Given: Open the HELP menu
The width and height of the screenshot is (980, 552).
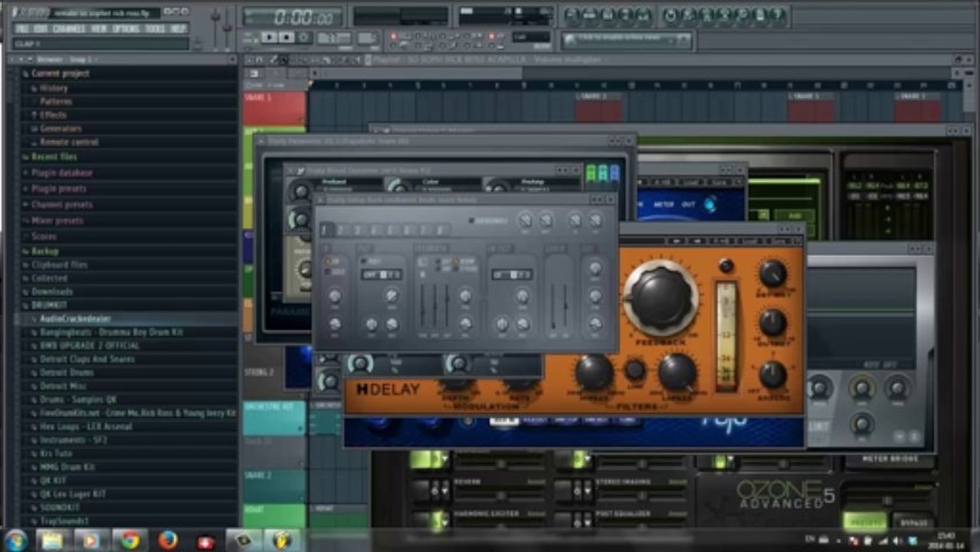Looking at the screenshot, I should 179,28.
